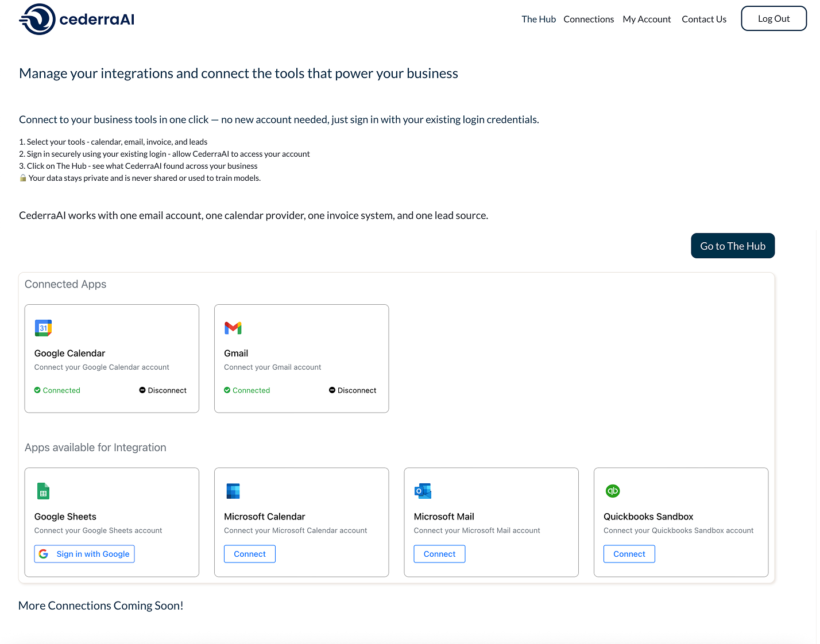The image size is (820, 644).
Task: Click the 'Sign in securely' step two text
Action: (x=164, y=154)
